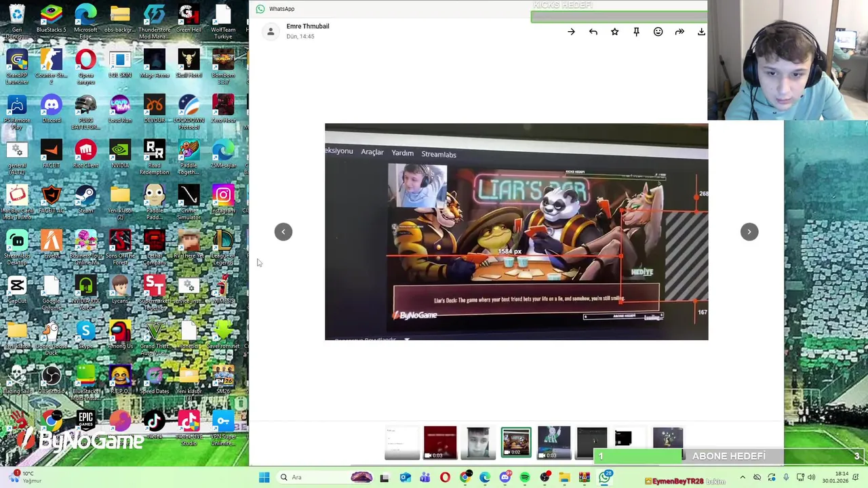Star the media with the star icon
The image size is (868, 488).
click(x=614, y=32)
